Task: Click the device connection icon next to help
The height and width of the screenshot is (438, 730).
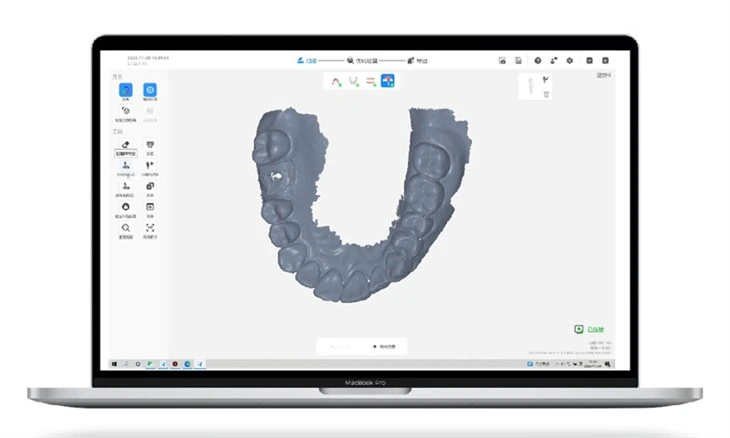Action: (x=554, y=61)
